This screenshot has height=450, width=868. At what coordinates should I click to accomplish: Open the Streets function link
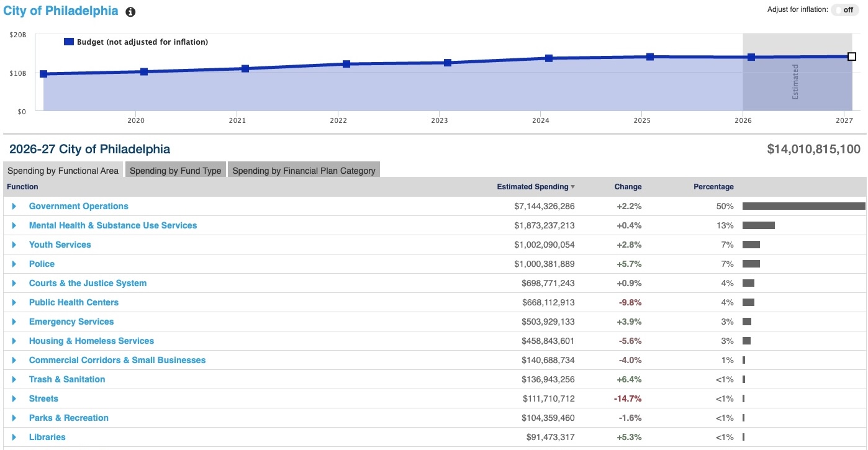pyautogui.click(x=43, y=398)
